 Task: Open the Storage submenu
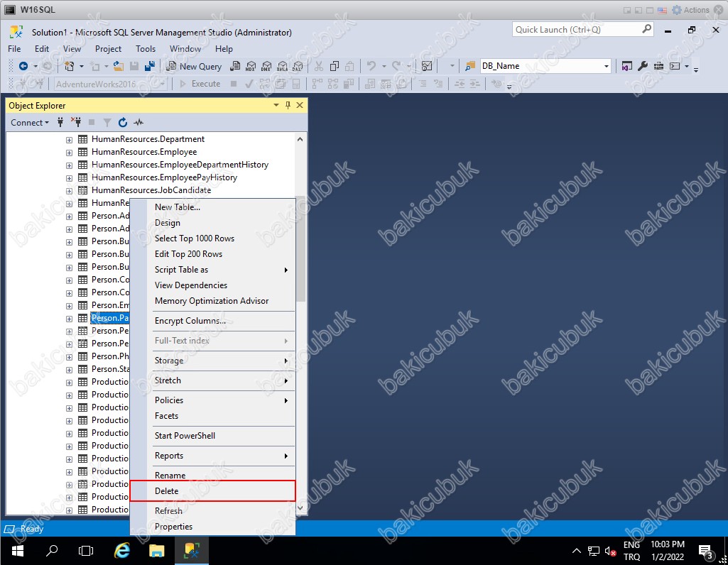212,361
